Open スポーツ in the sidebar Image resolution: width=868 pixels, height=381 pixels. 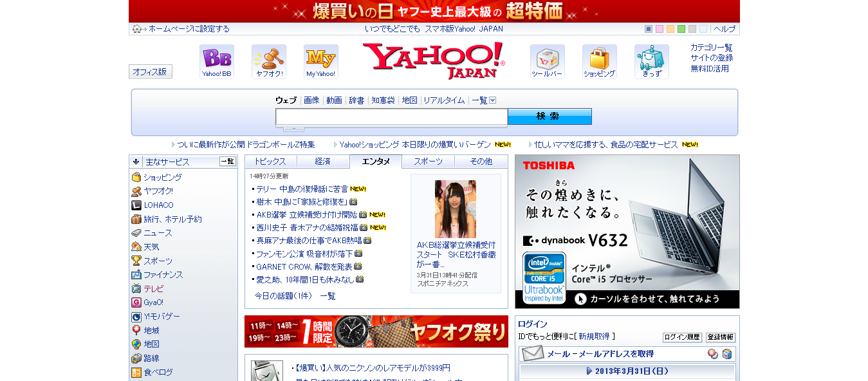[158, 261]
